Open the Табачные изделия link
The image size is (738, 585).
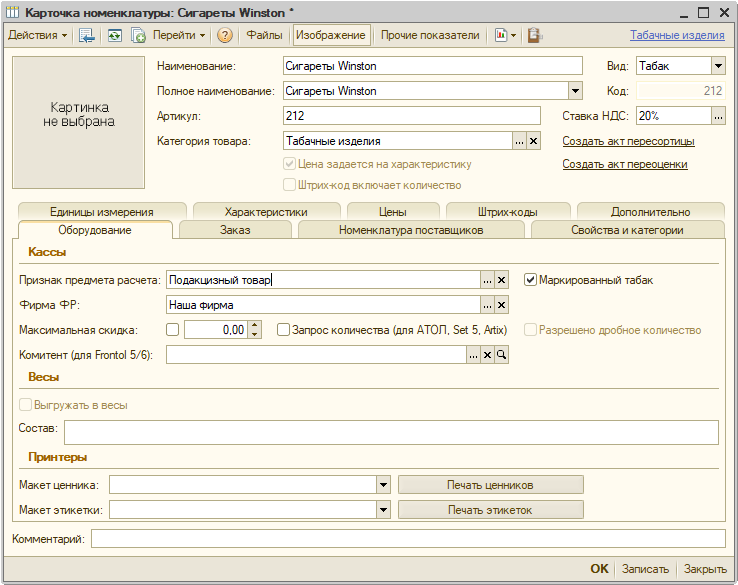pos(677,35)
